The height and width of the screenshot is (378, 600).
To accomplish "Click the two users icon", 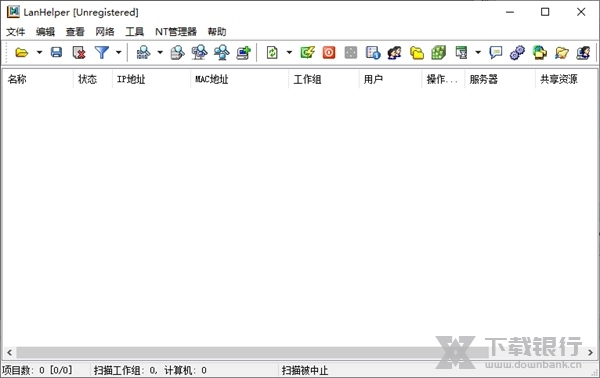I will (x=395, y=52).
